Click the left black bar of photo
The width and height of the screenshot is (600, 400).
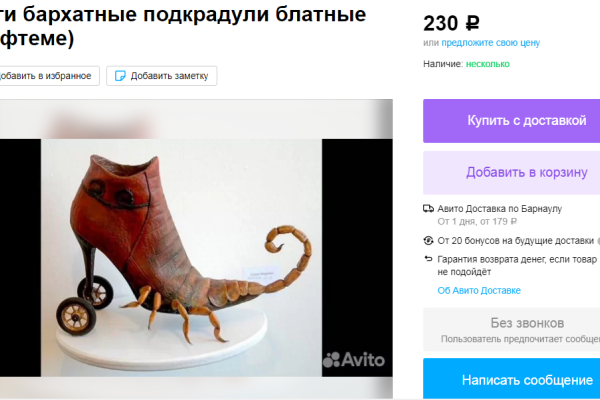(x=20, y=258)
